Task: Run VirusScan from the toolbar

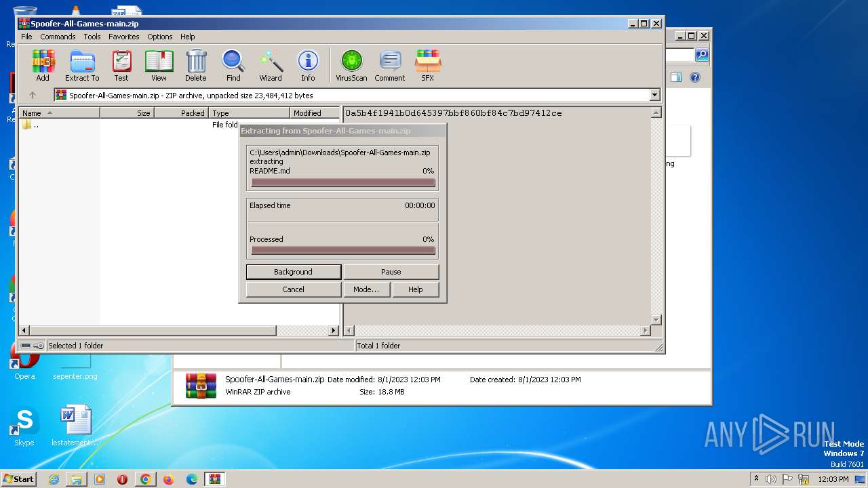Action: pyautogui.click(x=351, y=66)
